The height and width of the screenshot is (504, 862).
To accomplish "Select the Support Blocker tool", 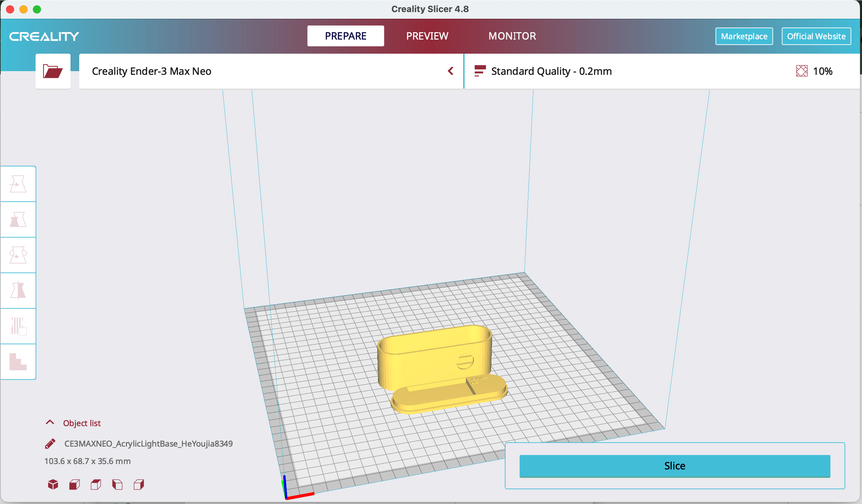I will tap(18, 362).
